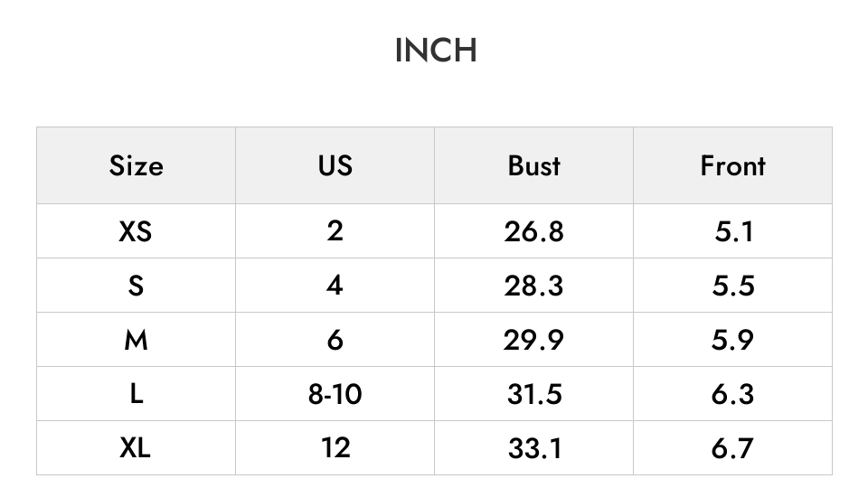Click the US size 12 cell

tap(335, 447)
